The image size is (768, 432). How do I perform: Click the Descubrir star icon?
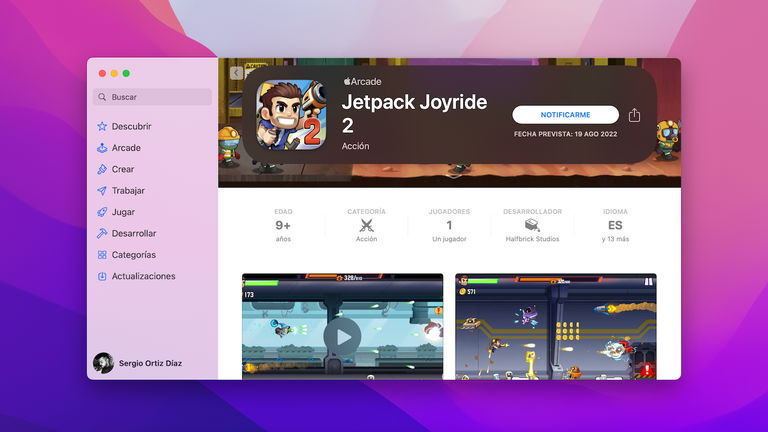(x=102, y=126)
